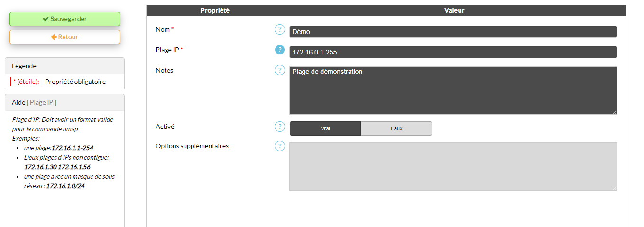
Task: Click the Notes text area resize handle
Action: coord(615,112)
